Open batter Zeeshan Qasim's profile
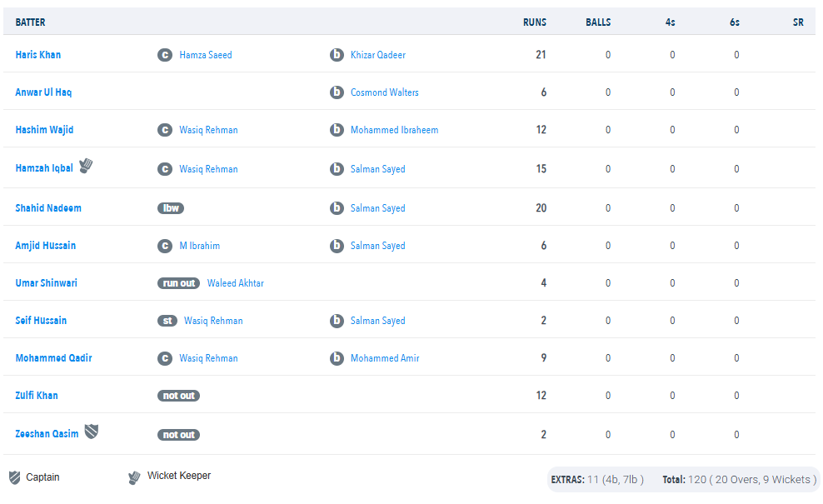 point(47,434)
